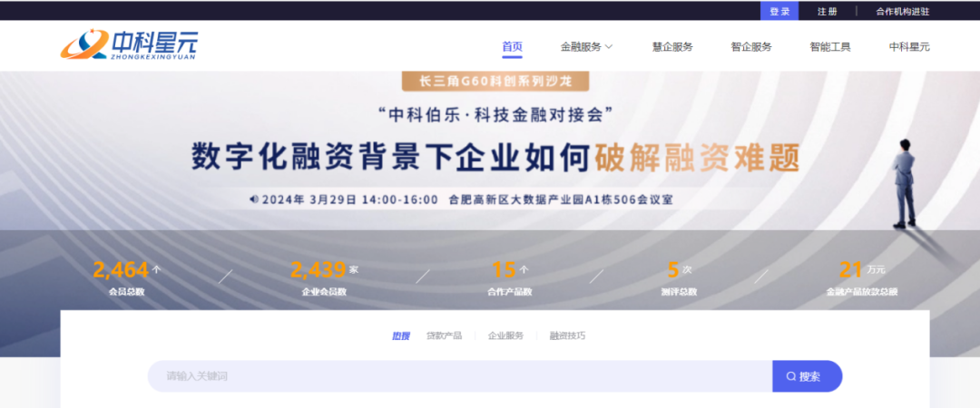
Task: Click the 15 合作产品数 statistic
Action: click(x=509, y=278)
